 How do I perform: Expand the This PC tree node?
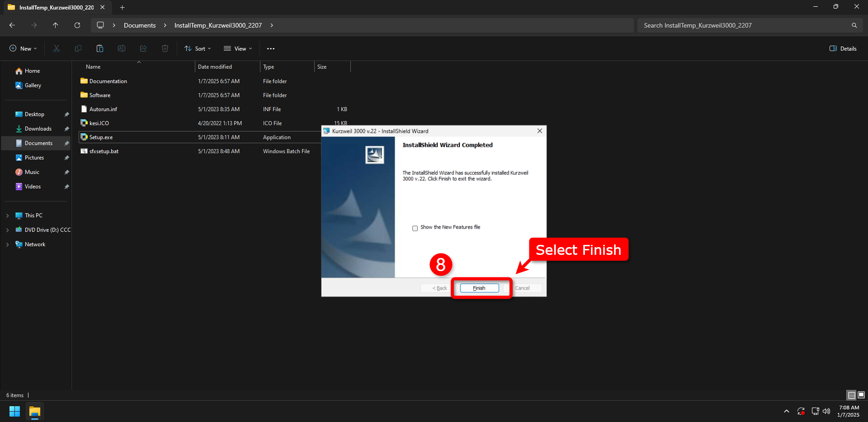[7, 216]
